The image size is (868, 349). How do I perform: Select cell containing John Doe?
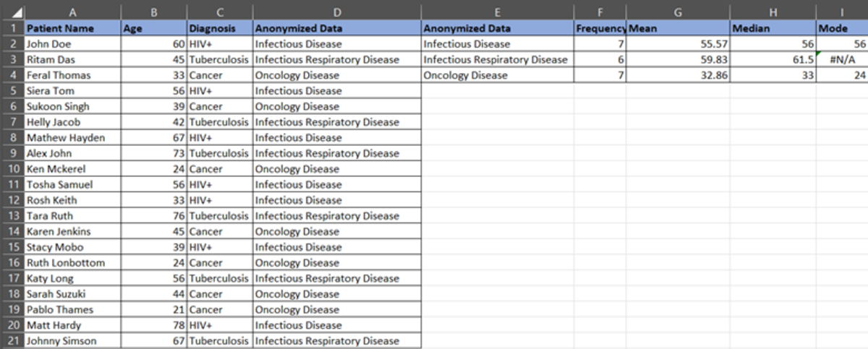(x=72, y=44)
